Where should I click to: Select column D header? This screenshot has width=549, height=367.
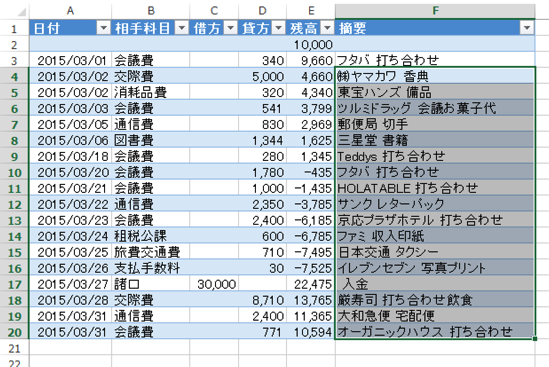262,11
